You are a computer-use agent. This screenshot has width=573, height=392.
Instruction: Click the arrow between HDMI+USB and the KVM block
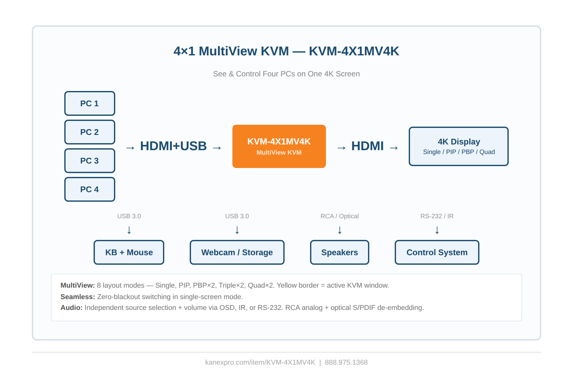coord(217,148)
